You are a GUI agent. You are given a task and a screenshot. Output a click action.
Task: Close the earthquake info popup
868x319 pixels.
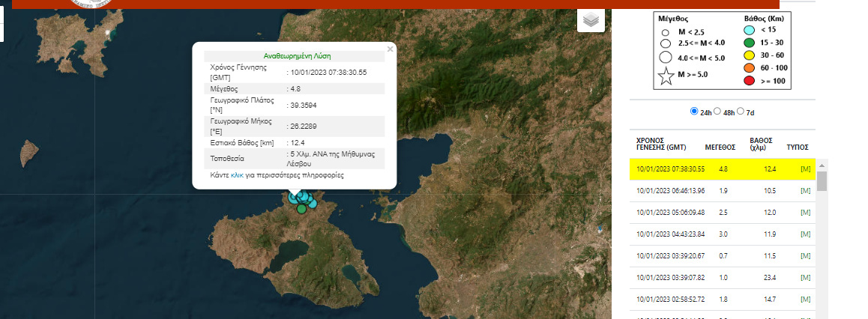390,49
